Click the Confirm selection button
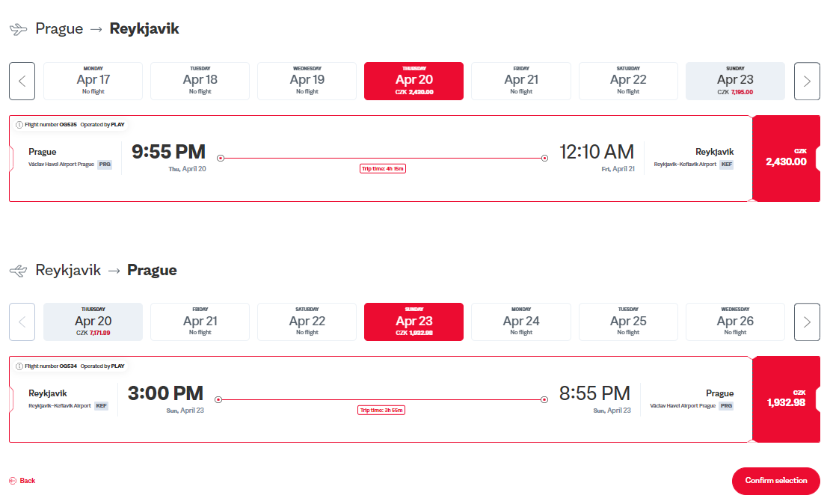 pos(776,481)
